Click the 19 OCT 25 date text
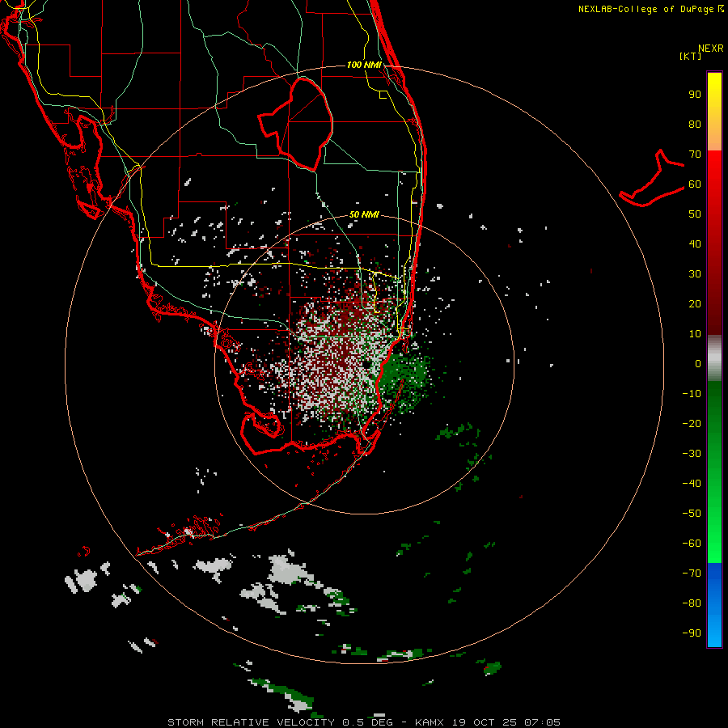This screenshot has width=728, height=728. pos(485,722)
